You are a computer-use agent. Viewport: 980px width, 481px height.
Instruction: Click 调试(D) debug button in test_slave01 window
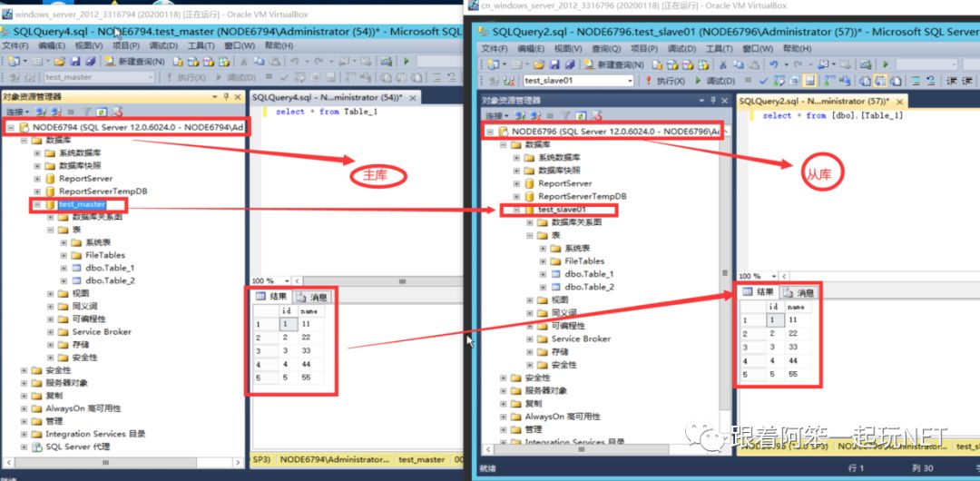pos(715,81)
